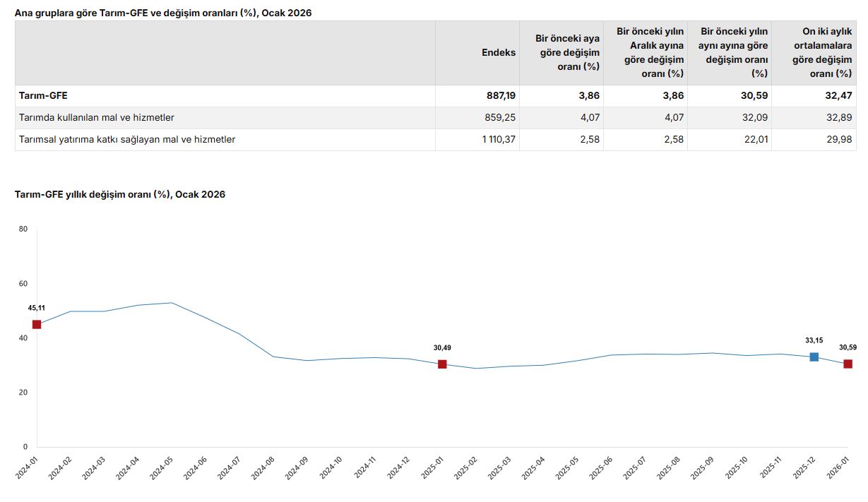The height and width of the screenshot is (502, 868).
Task: Click the red 30,49 marker at 2025-01
Action: click(442, 364)
